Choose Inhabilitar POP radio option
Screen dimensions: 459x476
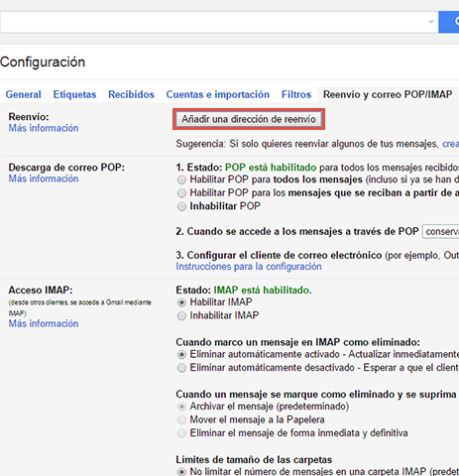181,206
